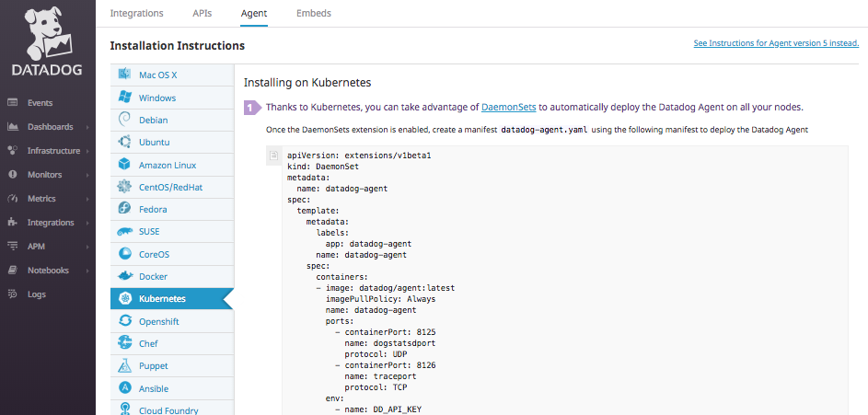Image resolution: width=868 pixels, height=415 pixels.
Task: Expand the APM submenu arrow
Action: pyautogui.click(x=87, y=247)
